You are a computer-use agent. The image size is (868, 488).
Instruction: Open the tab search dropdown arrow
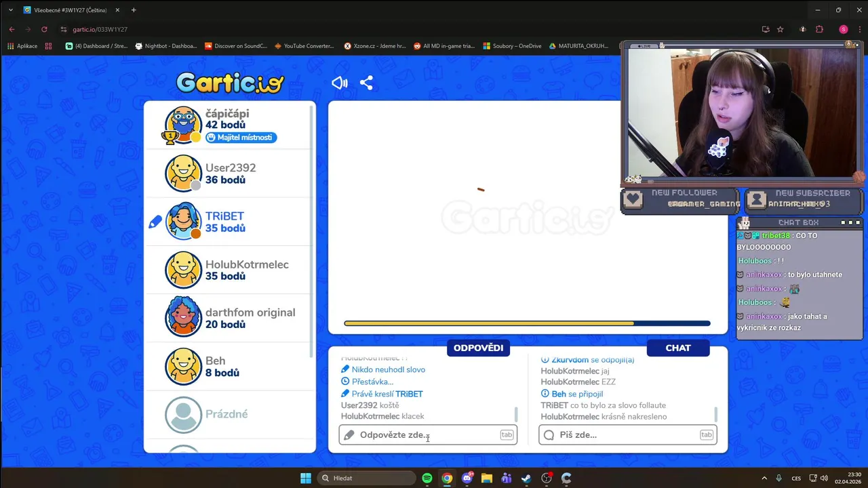point(10,10)
